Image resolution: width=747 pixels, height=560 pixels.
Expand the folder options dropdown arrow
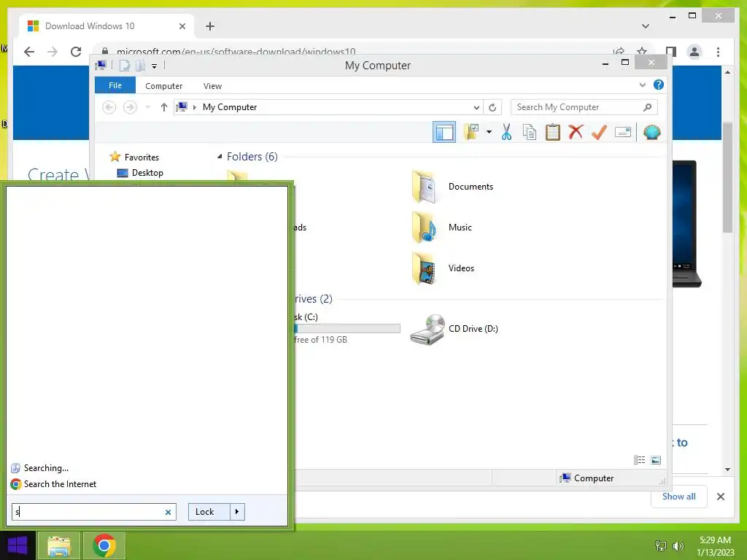pos(489,132)
